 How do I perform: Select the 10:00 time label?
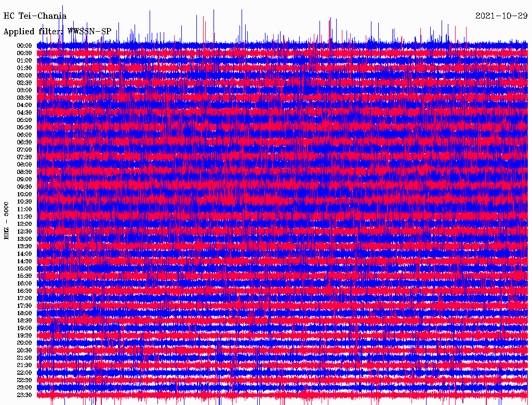(24, 194)
